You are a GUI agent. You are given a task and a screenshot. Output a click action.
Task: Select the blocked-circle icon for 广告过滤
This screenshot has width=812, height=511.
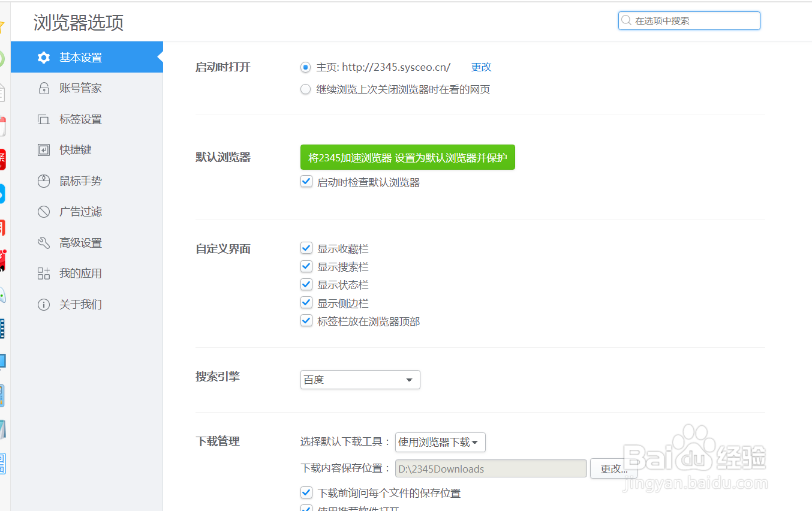point(44,212)
